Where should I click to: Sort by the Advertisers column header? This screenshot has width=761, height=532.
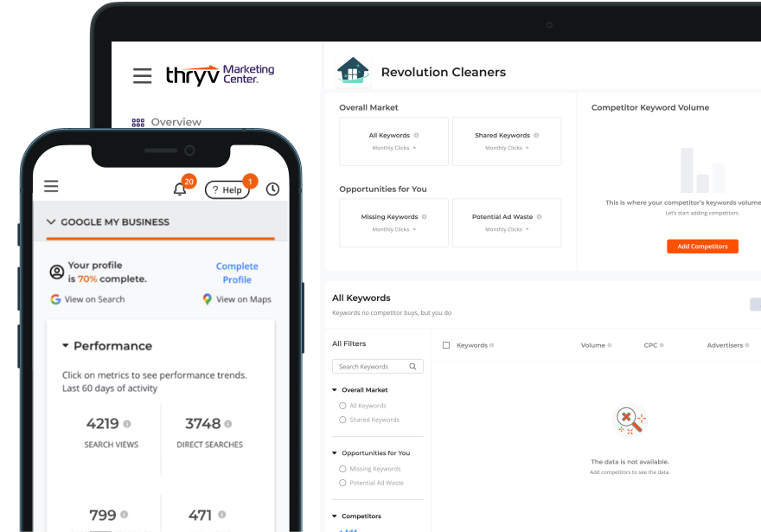(x=725, y=345)
